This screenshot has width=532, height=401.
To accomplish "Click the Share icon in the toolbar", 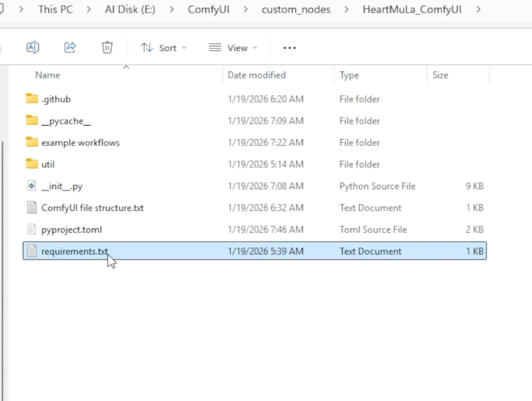I will pyautogui.click(x=70, y=47).
